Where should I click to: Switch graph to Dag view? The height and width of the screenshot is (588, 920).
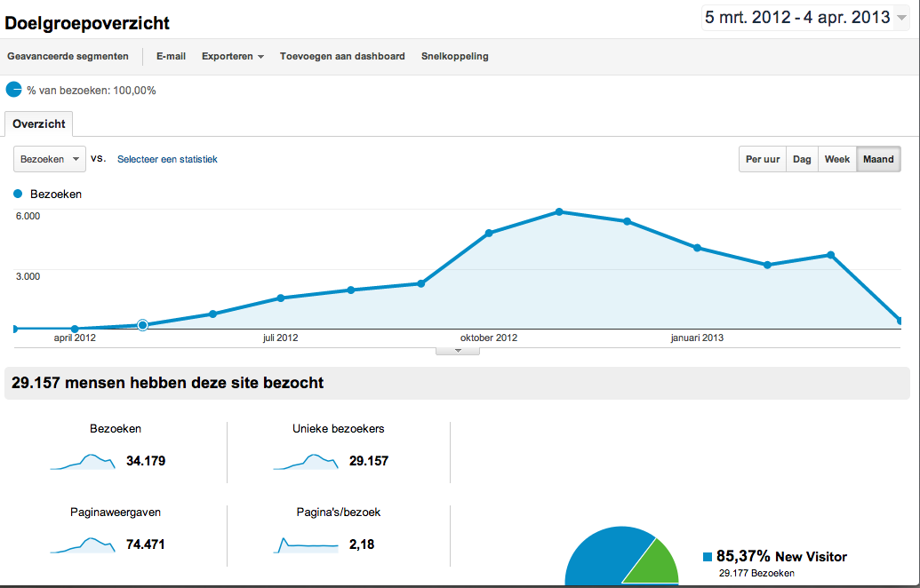802,159
